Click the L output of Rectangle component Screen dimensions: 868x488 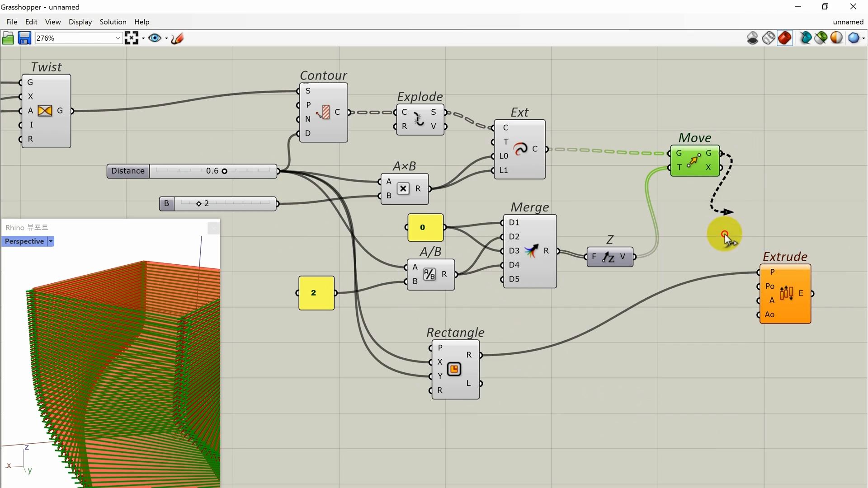tap(469, 383)
